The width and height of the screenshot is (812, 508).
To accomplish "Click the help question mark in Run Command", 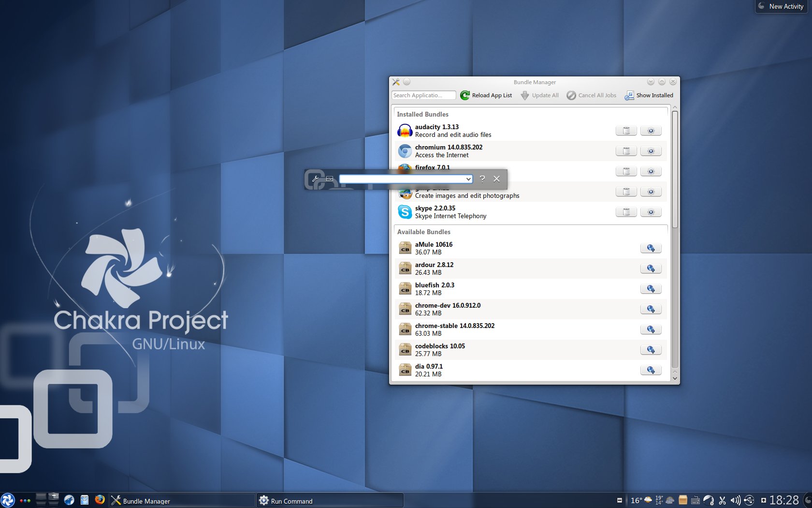I will point(482,179).
